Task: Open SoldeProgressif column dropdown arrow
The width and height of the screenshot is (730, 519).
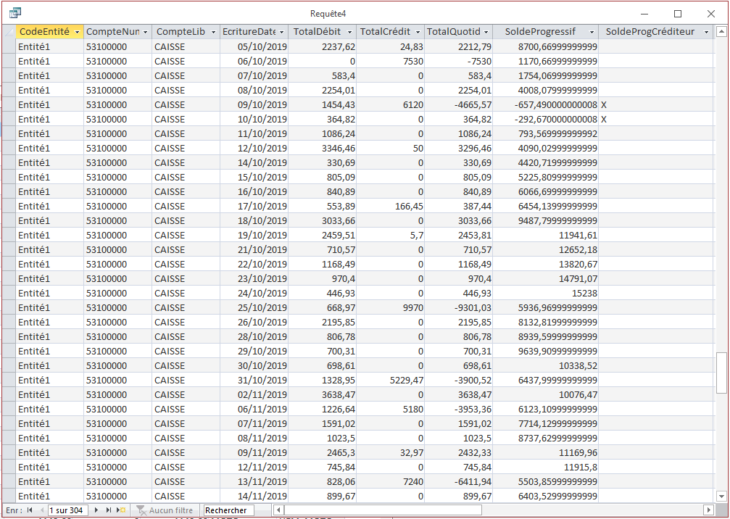Action: pos(592,32)
